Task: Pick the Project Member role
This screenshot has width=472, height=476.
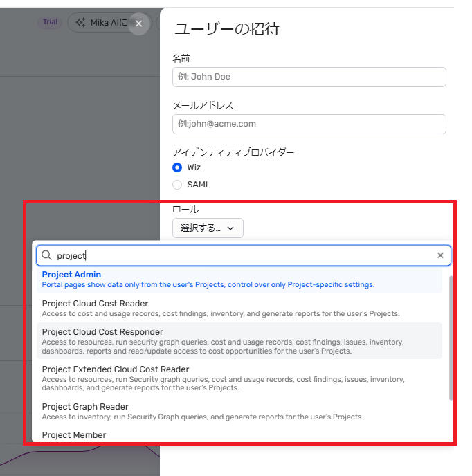Action: pyautogui.click(x=74, y=435)
